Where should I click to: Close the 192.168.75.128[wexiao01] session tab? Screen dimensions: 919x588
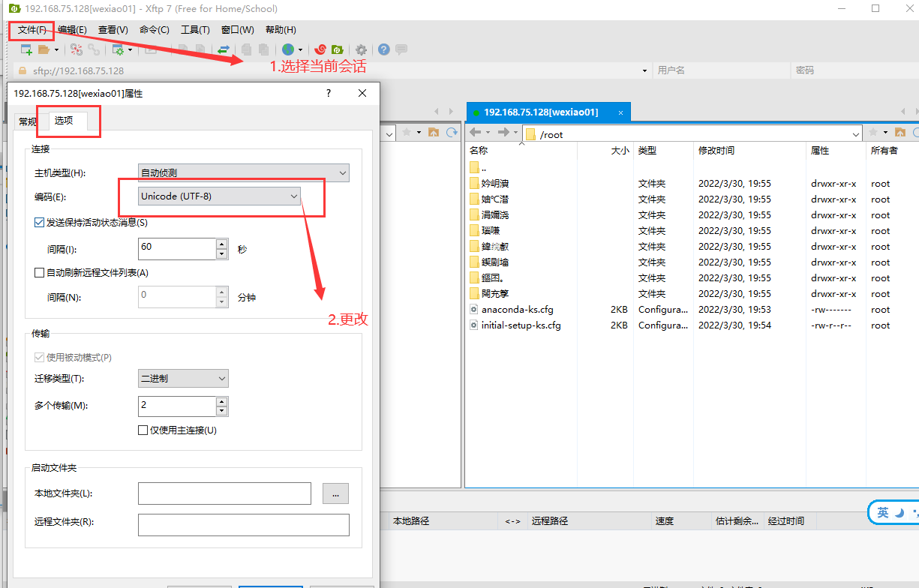pyautogui.click(x=620, y=112)
